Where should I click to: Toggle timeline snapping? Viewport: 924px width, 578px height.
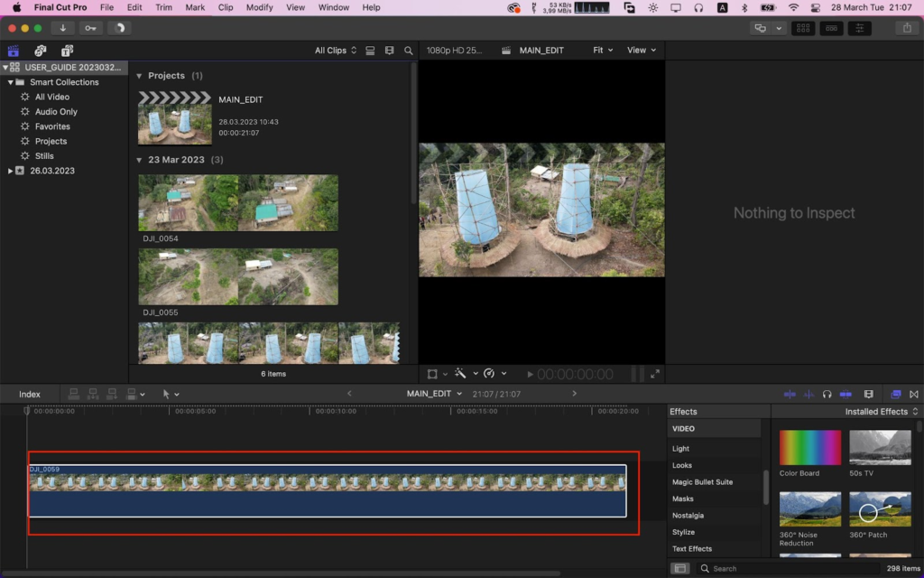[845, 394]
